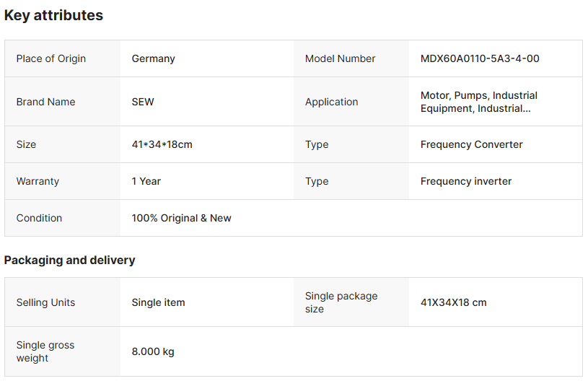Click the Application label cell

[x=331, y=102]
